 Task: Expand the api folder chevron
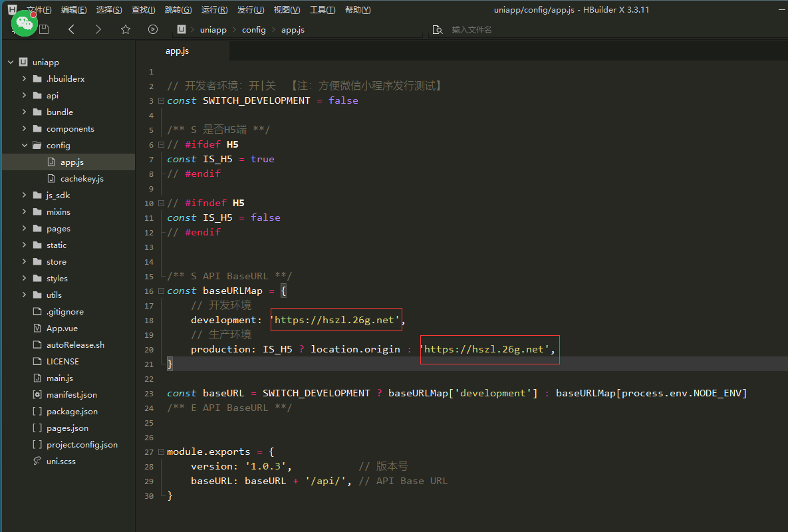24,95
